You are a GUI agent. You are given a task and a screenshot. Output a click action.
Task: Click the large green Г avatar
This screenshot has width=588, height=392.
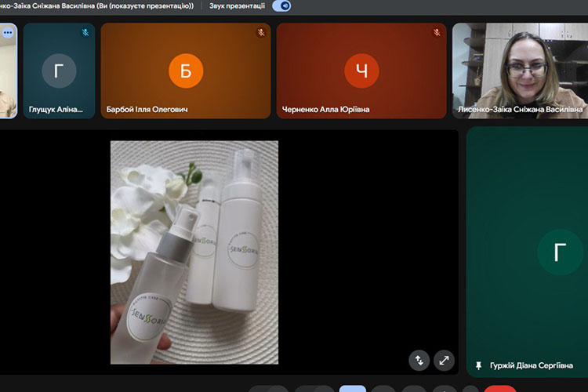pos(560,252)
